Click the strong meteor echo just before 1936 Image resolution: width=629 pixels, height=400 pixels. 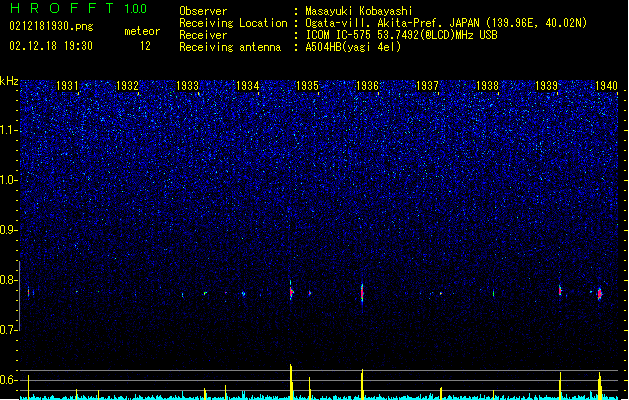click(362, 294)
